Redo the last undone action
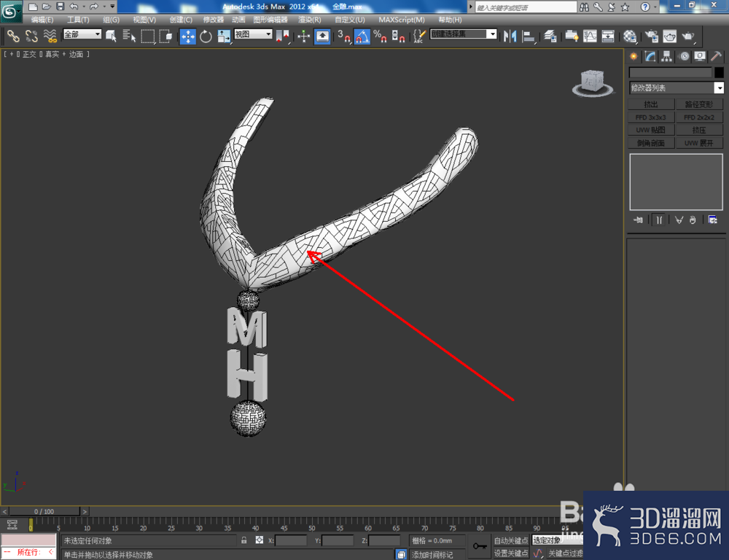The width and height of the screenshot is (729, 560). coord(94,7)
